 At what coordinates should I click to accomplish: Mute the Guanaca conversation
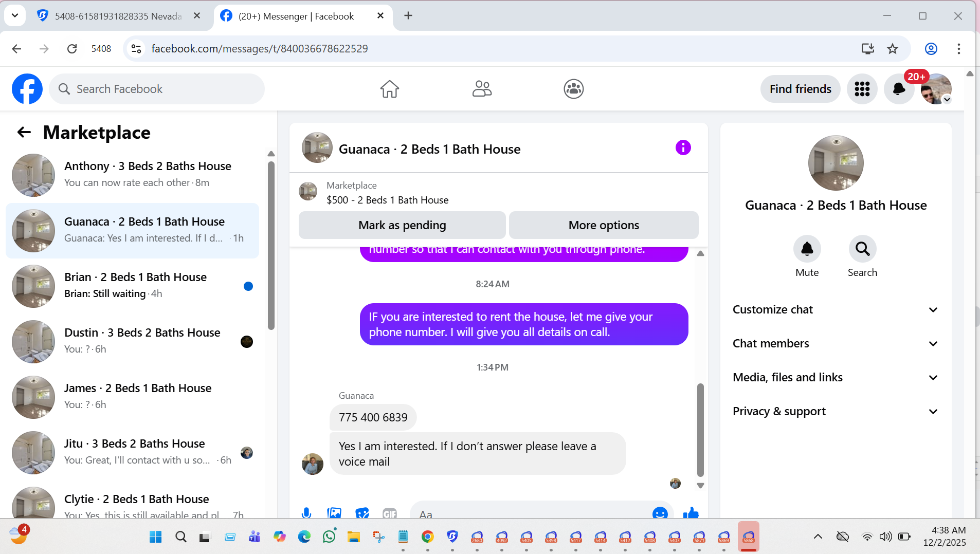807,249
